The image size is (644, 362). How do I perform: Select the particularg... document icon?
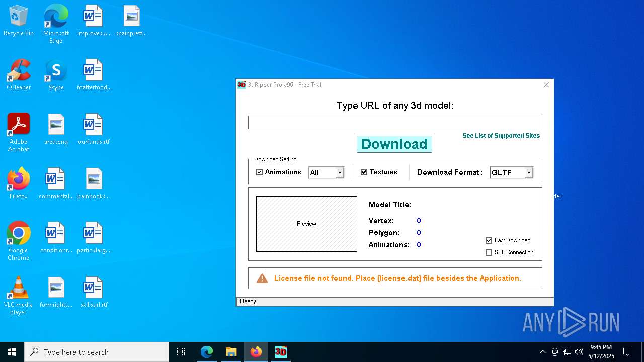(x=94, y=238)
